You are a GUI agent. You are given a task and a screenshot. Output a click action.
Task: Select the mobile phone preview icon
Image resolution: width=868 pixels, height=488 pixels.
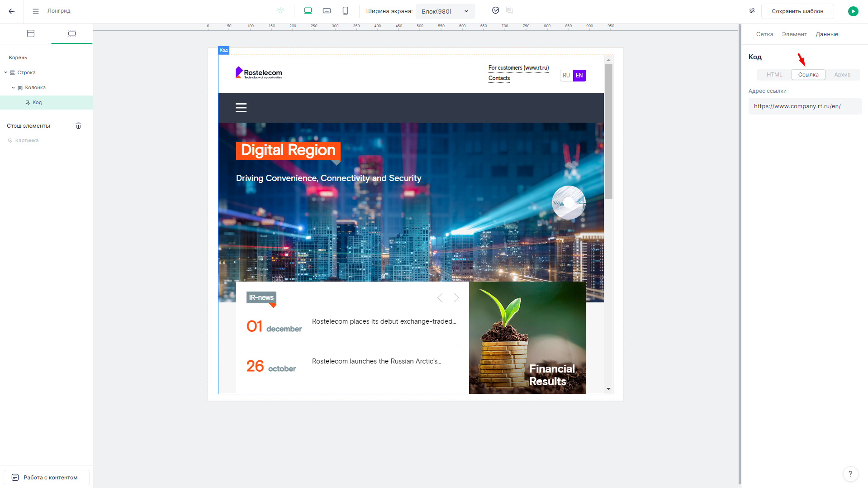click(x=345, y=11)
